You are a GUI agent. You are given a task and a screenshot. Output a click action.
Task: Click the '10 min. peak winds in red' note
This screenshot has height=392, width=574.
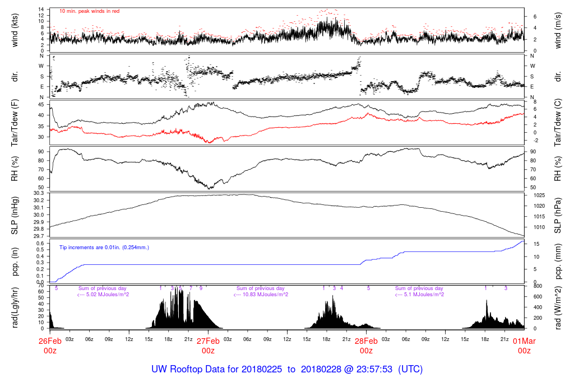point(89,11)
